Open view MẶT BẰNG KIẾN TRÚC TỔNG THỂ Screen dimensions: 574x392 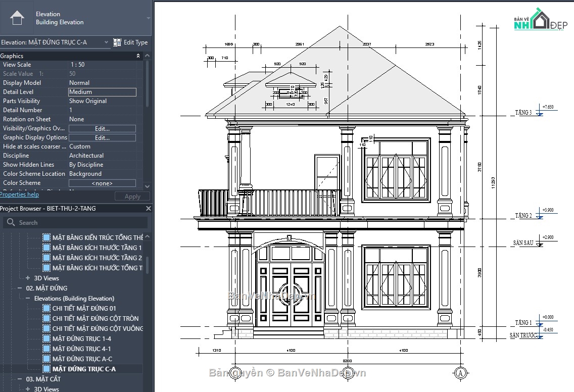98,237
